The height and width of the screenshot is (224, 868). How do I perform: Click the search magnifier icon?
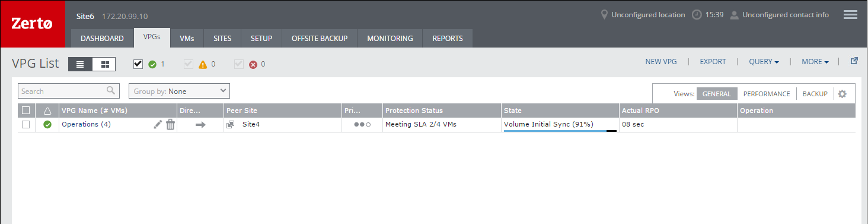point(111,91)
